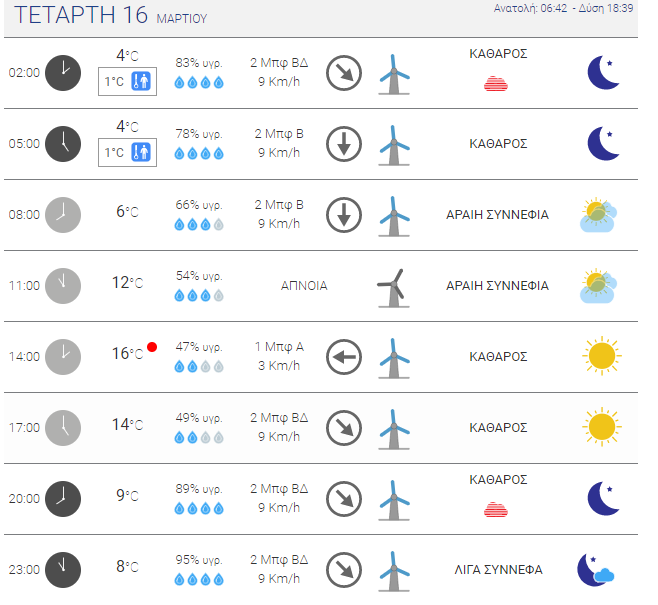Click the sun icon in the 17:00 row
The image size is (658, 605).
tap(602, 427)
